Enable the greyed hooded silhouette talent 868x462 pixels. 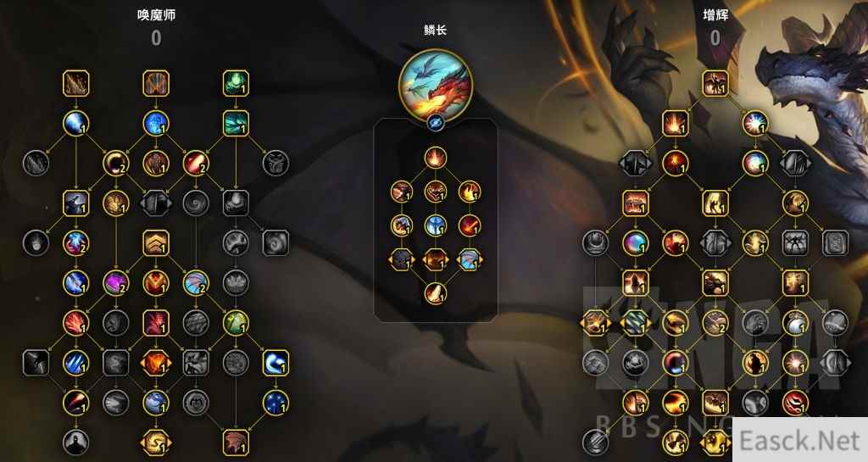point(75,443)
